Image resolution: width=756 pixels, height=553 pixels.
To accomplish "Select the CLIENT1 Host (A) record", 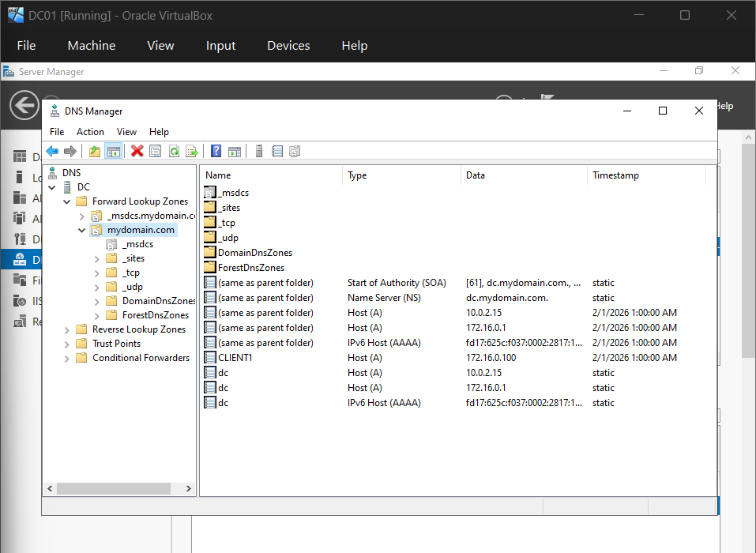I will (x=235, y=358).
